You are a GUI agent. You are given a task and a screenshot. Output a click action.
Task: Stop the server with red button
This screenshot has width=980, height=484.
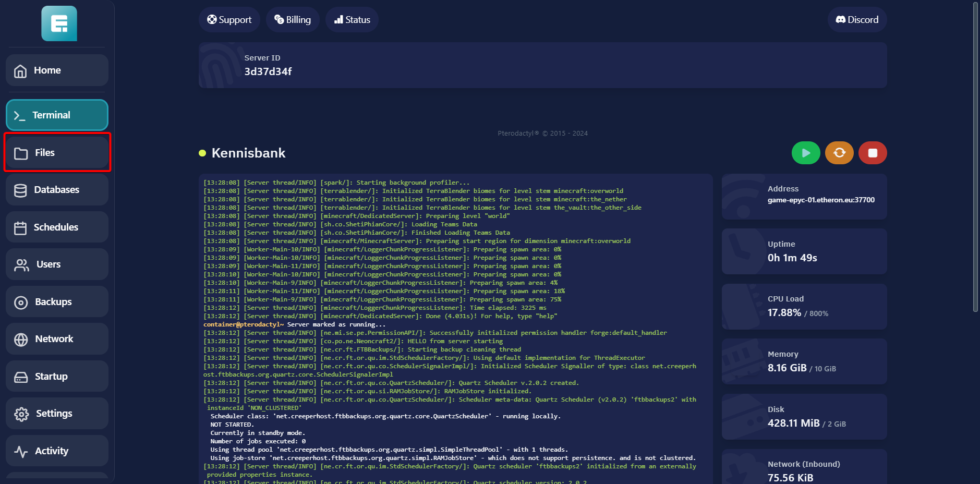click(x=873, y=153)
